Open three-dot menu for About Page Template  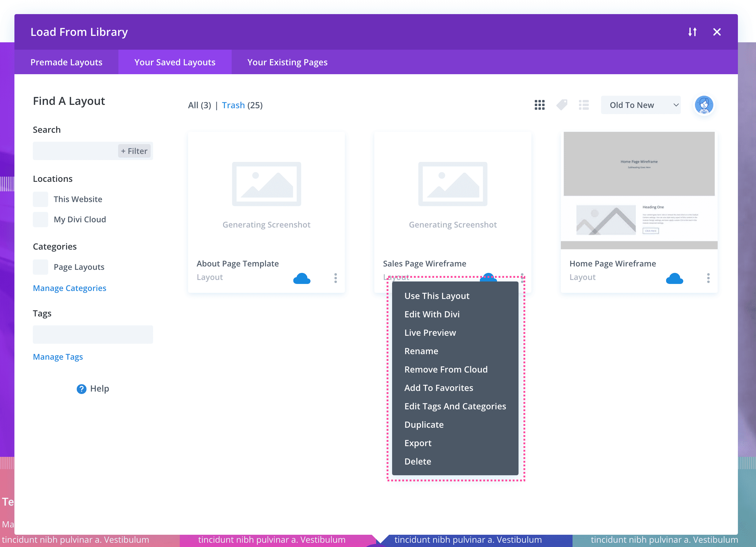(x=335, y=278)
